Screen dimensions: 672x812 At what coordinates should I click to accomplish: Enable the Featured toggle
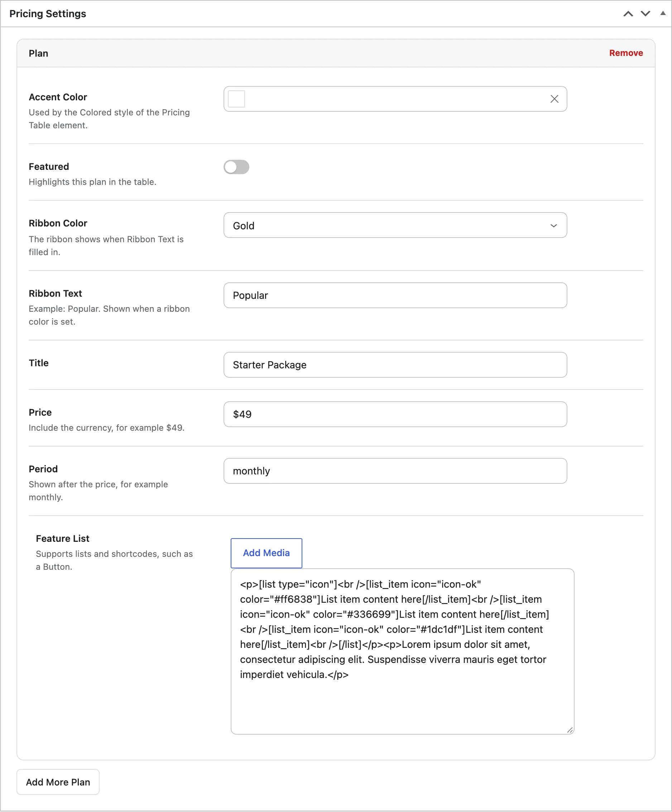coord(236,167)
